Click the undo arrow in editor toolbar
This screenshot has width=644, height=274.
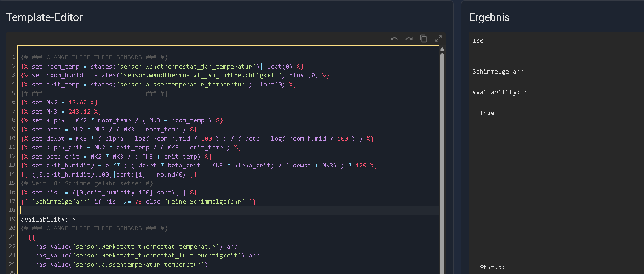point(394,39)
